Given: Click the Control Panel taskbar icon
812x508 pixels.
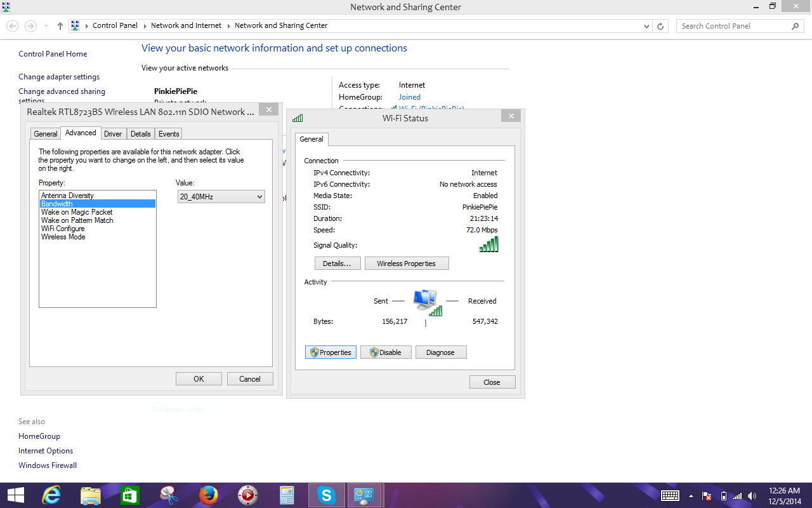Looking at the screenshot, I should pyautogui.click(x=365, y=495).
